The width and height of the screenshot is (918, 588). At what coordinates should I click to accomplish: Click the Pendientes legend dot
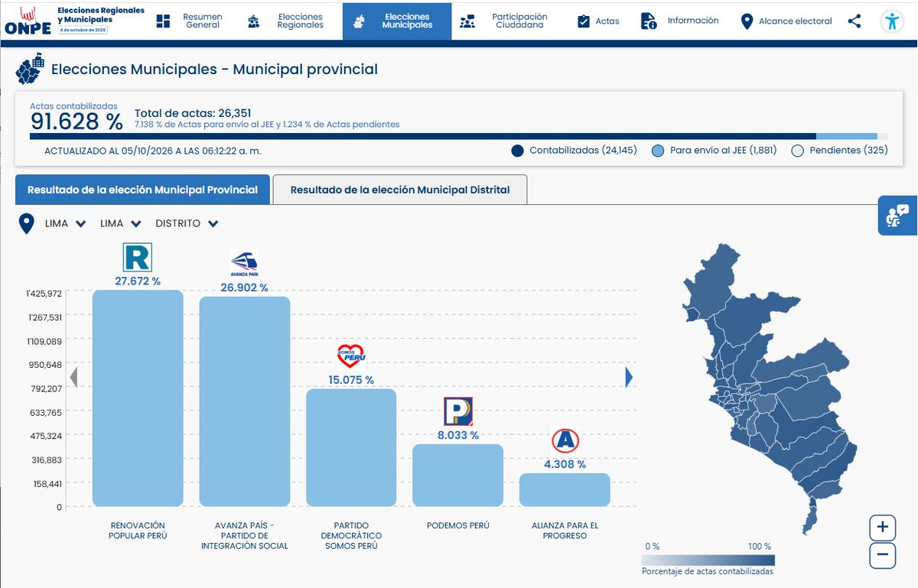click(x=797, y=151)
